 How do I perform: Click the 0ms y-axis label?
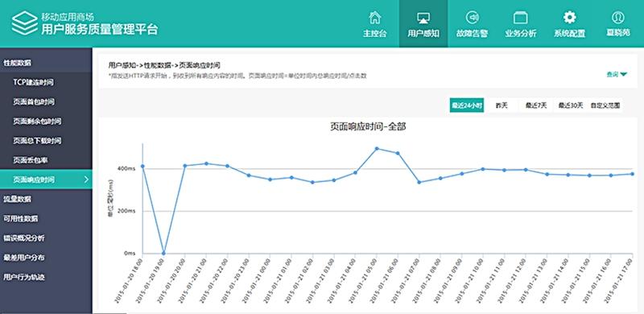point(130,254)
